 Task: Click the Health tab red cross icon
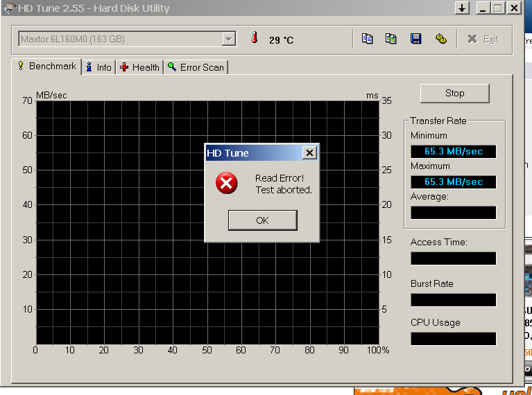[124, 67]
